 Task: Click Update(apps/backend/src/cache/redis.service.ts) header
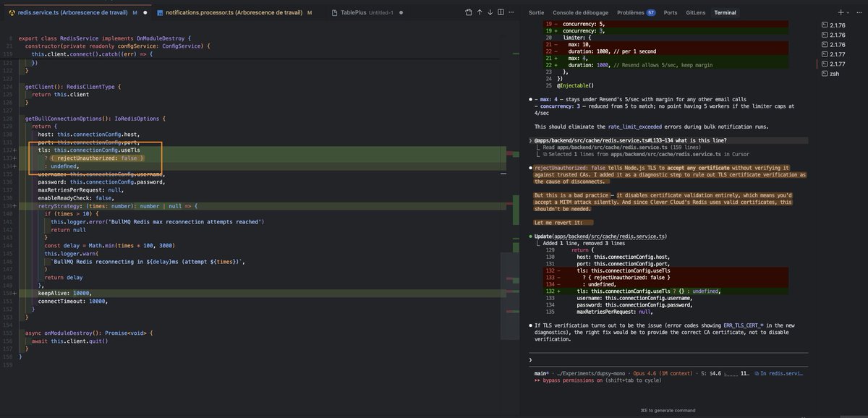coord(600,236)
